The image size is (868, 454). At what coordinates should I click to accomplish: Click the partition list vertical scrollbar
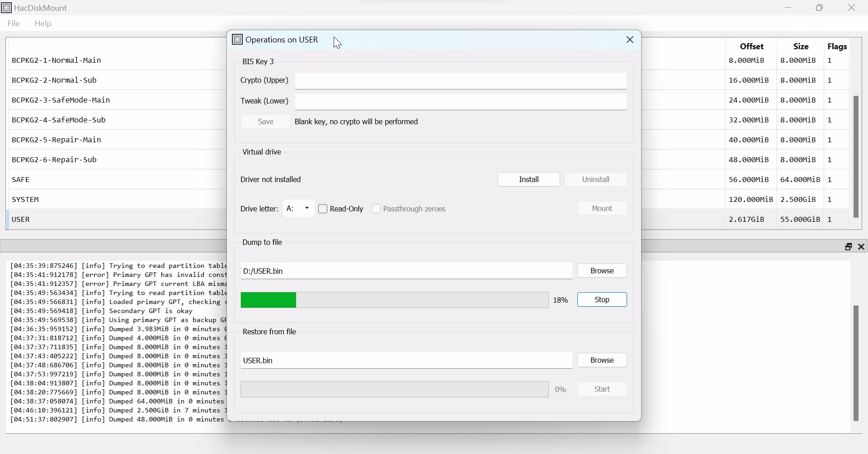[856, 156]
